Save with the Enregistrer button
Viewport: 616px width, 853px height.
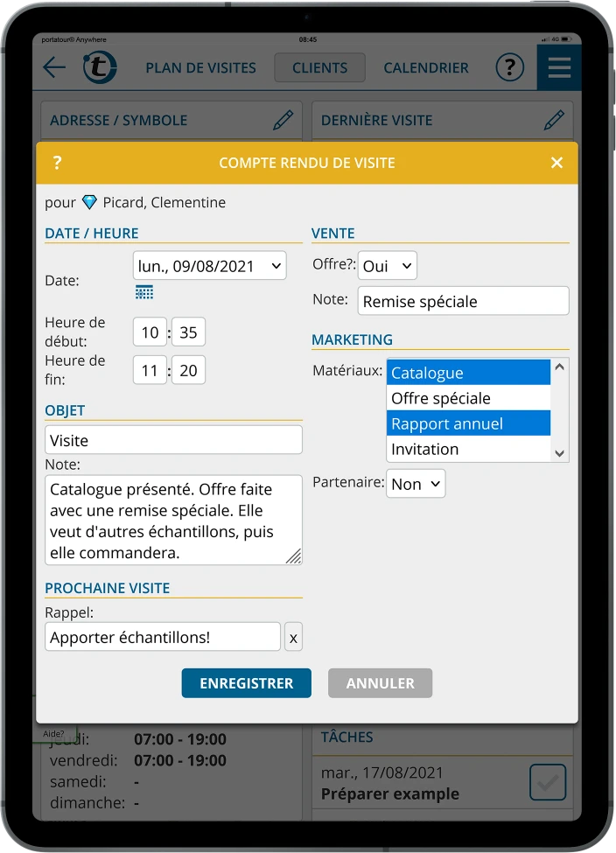tap(247, 683)
